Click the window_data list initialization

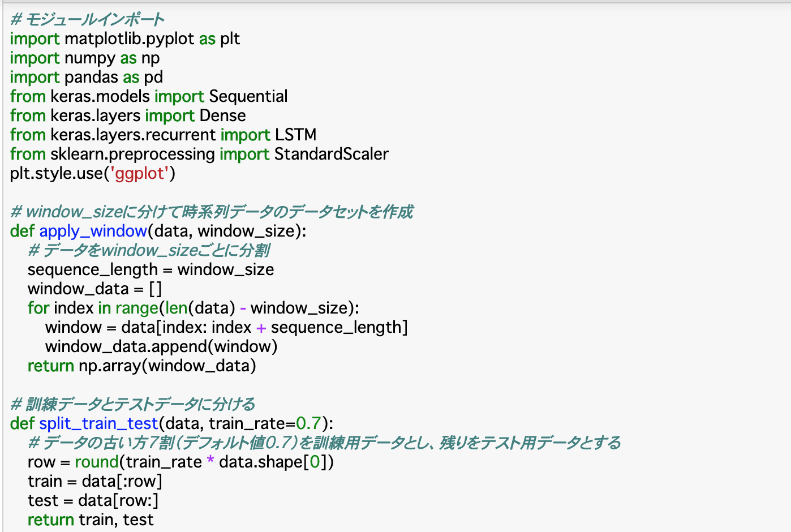pos(95,289)
